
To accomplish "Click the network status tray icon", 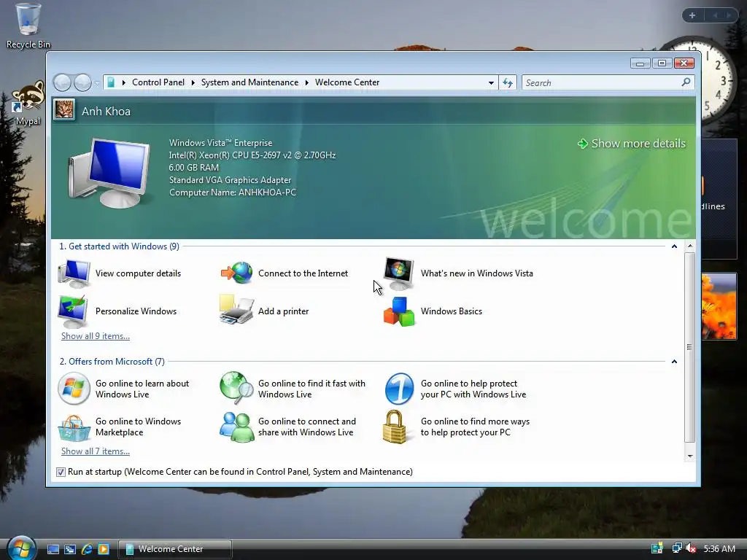I will tap(676, 548).
